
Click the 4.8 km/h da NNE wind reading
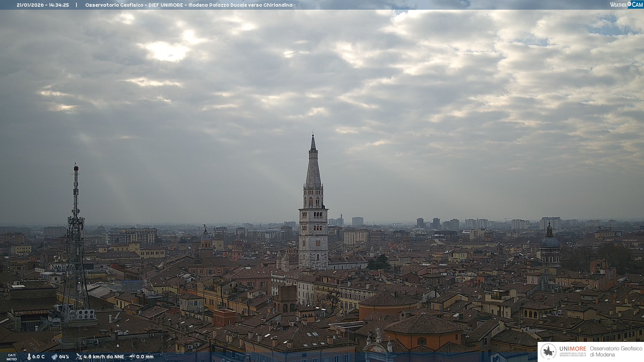[104, 357]
